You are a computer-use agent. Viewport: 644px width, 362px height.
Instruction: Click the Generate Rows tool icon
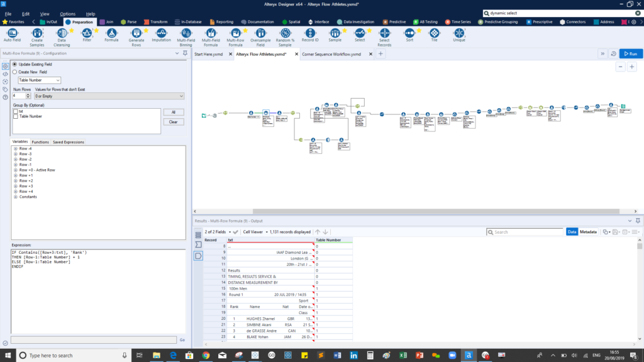(136, 33)
